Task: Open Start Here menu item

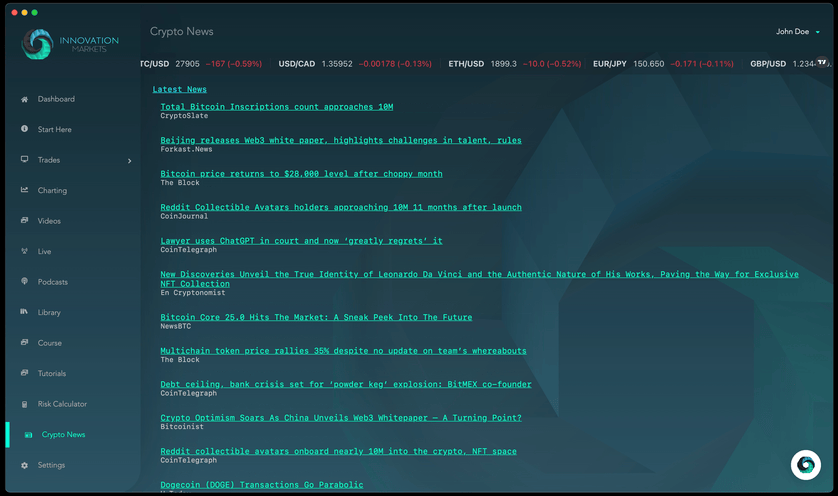Action: pyautogui.click(x=55, y=129)
